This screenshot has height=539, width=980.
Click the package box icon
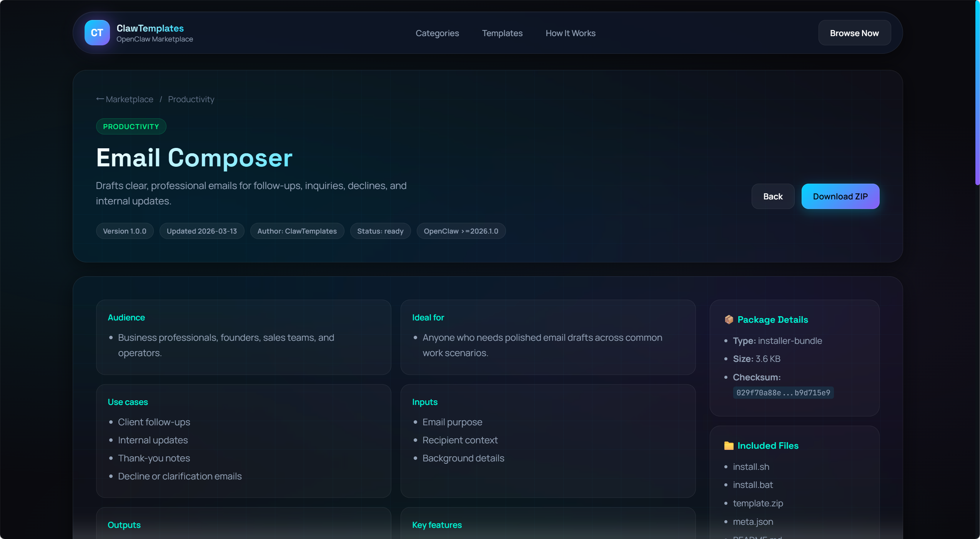[729, 320]
